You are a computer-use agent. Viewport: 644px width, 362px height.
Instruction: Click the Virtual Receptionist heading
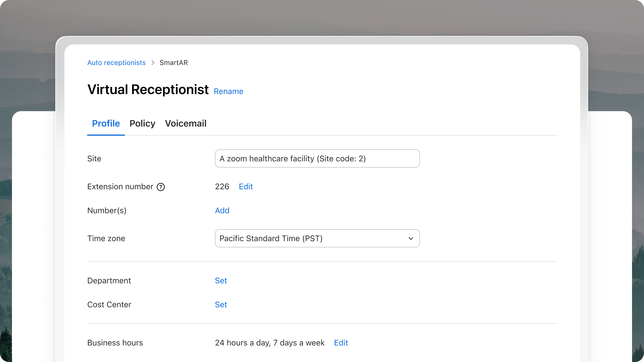148,90
